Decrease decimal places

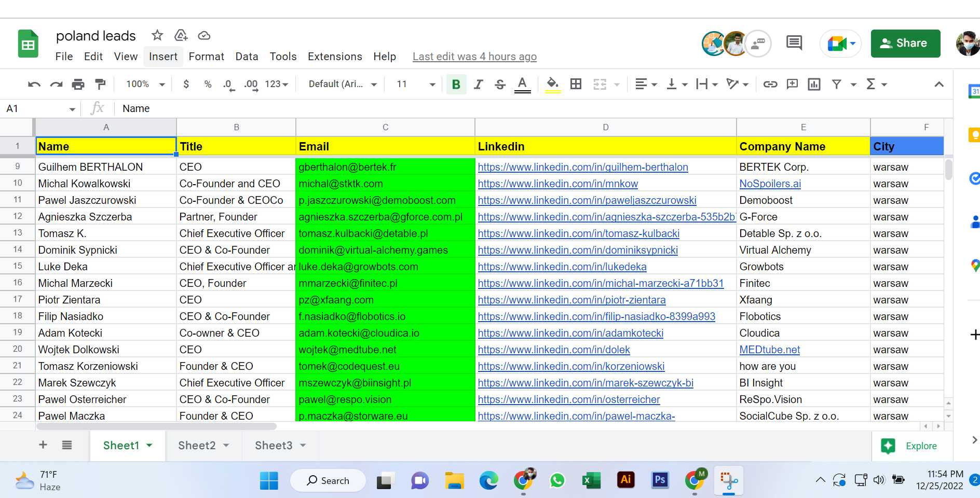[228, 85]
